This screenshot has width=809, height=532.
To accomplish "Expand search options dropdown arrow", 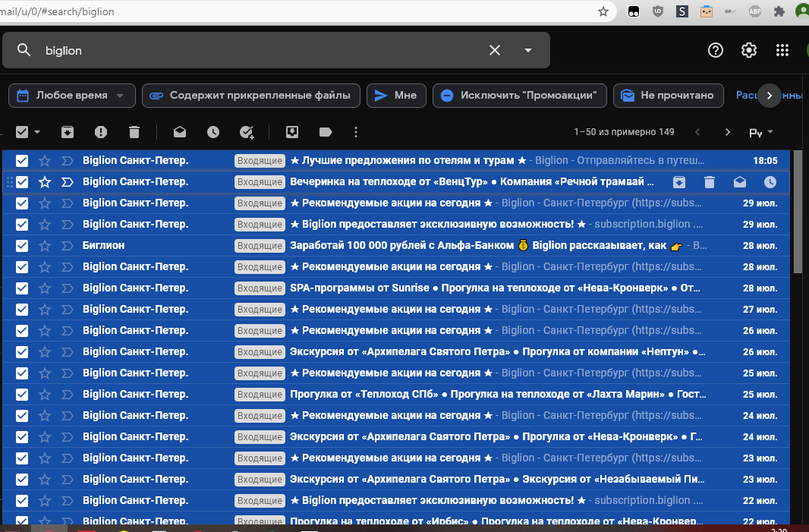I will pyautogui.click(x=528, y=50).
